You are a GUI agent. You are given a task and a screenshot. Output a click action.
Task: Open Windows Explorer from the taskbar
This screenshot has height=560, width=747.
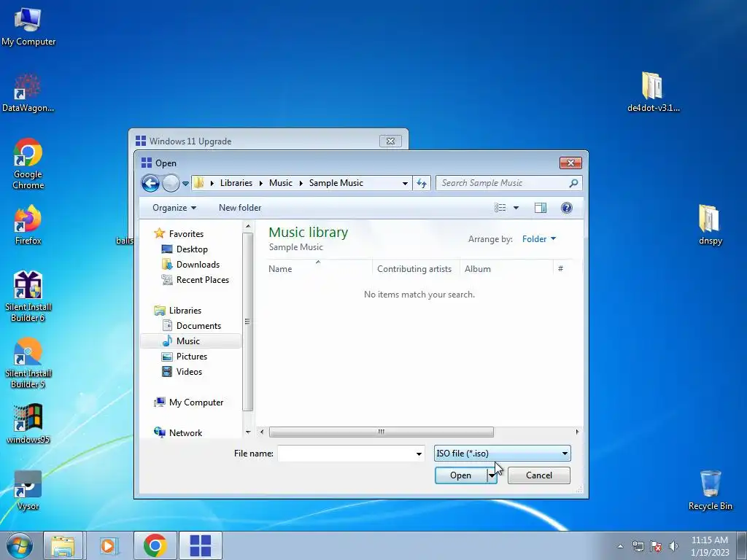coord(63,545)
